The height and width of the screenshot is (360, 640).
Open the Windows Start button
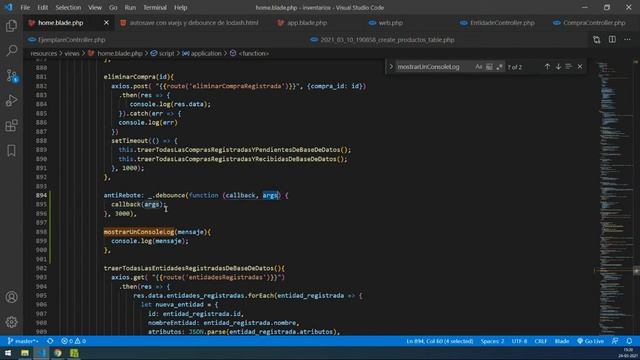(x=8, y=353)
